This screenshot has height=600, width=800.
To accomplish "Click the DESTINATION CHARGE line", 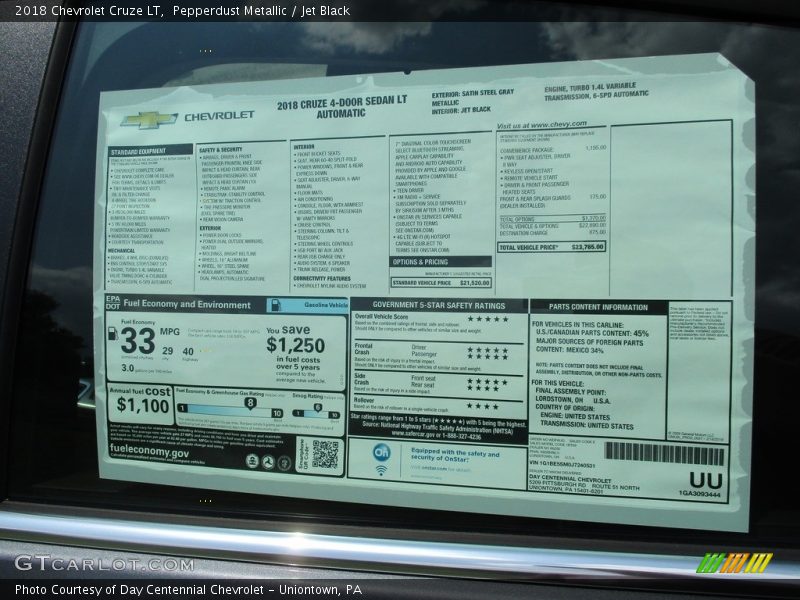I will [x=553, y=233].
